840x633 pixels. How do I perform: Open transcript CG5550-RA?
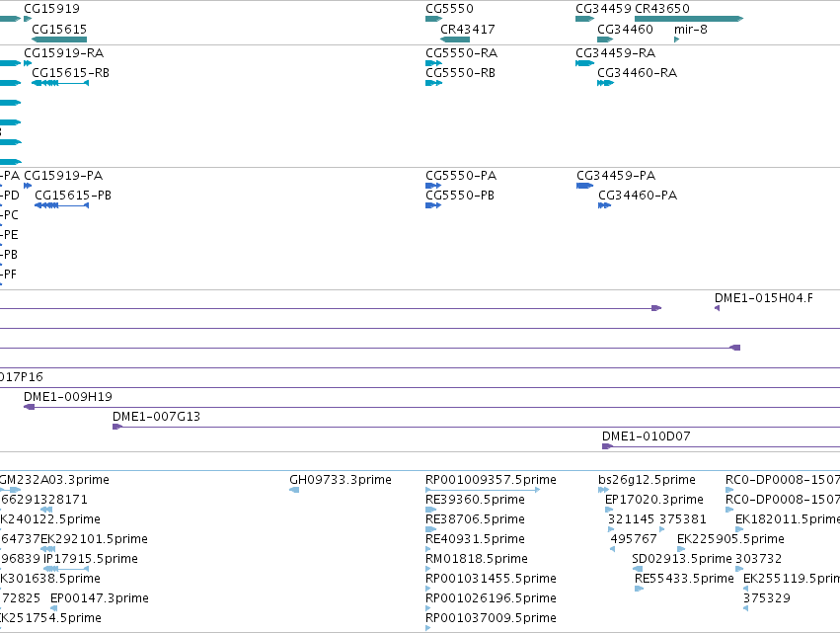[461, 53]
